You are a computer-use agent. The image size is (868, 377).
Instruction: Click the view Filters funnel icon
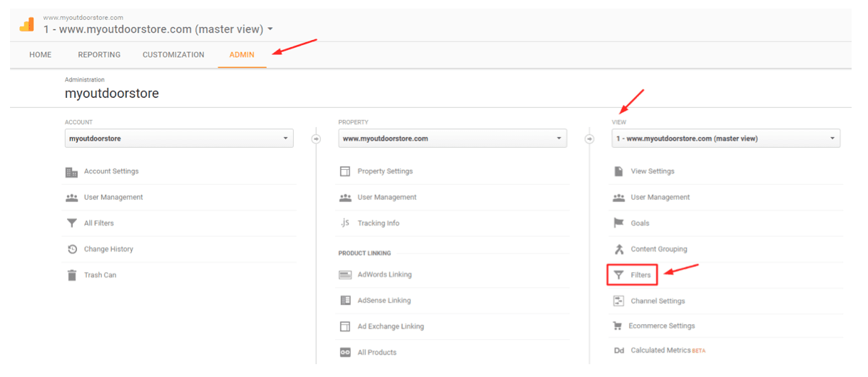[618, 275]
